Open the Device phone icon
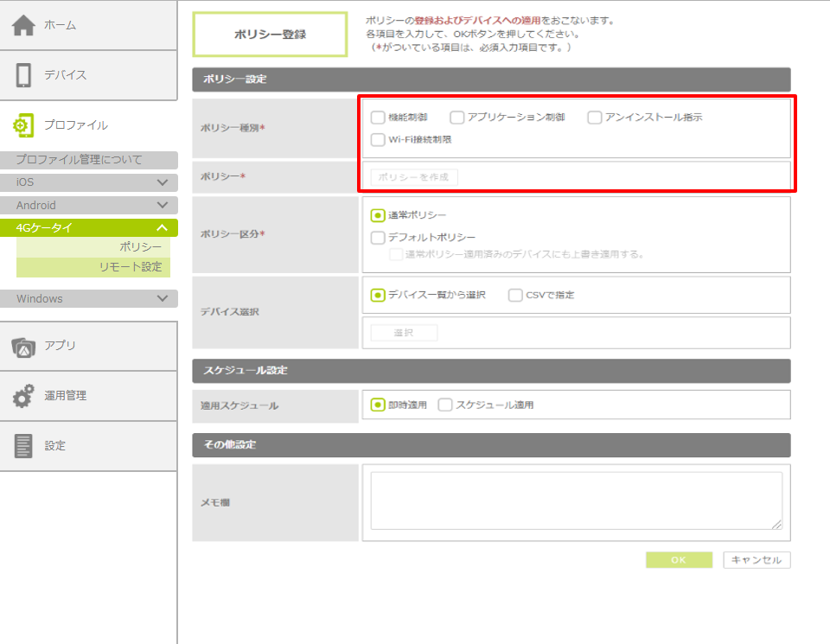Image resolution: width=830 pixels, height=644 pixels. tap(24, 75)
